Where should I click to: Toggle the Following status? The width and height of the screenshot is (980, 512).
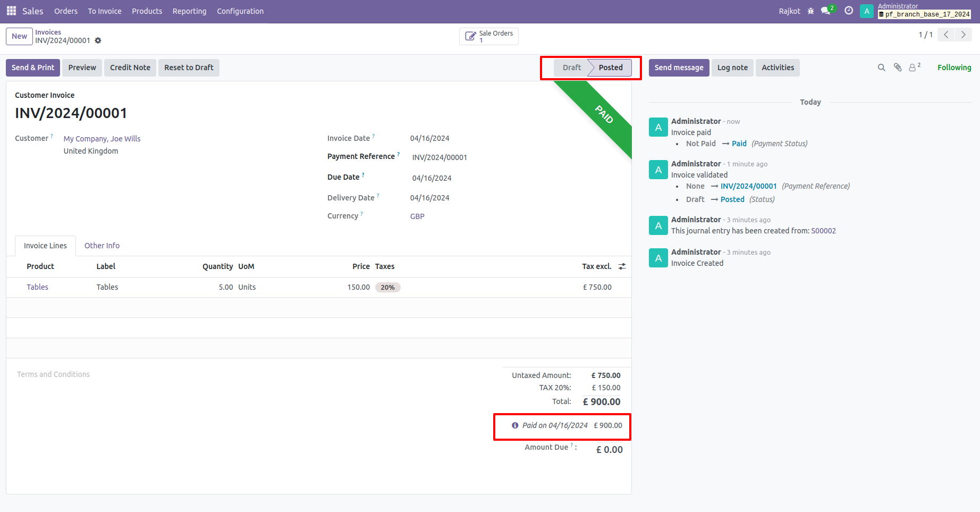tap(954, 68)
